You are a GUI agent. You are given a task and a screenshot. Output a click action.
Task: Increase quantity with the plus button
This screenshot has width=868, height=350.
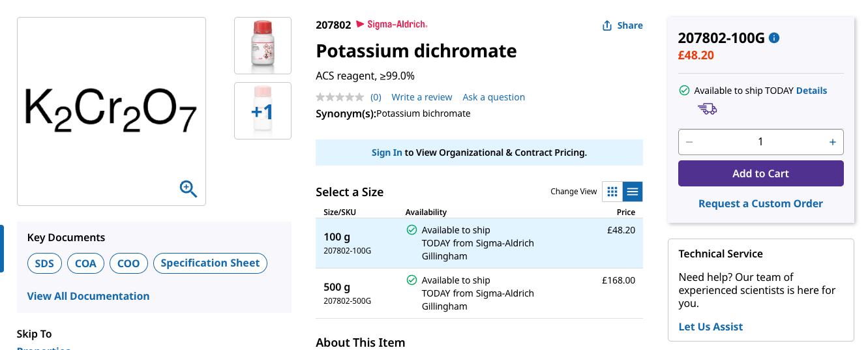click(x=832, y=142)
